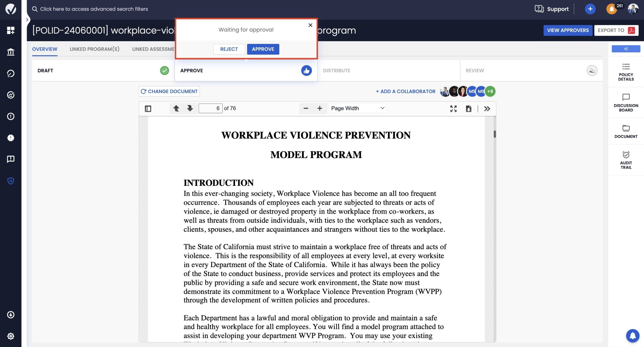This screenshot has width=644, height=347.
Task: Switch to Linked Program(s) tab
Action: (x=95, y=49)
